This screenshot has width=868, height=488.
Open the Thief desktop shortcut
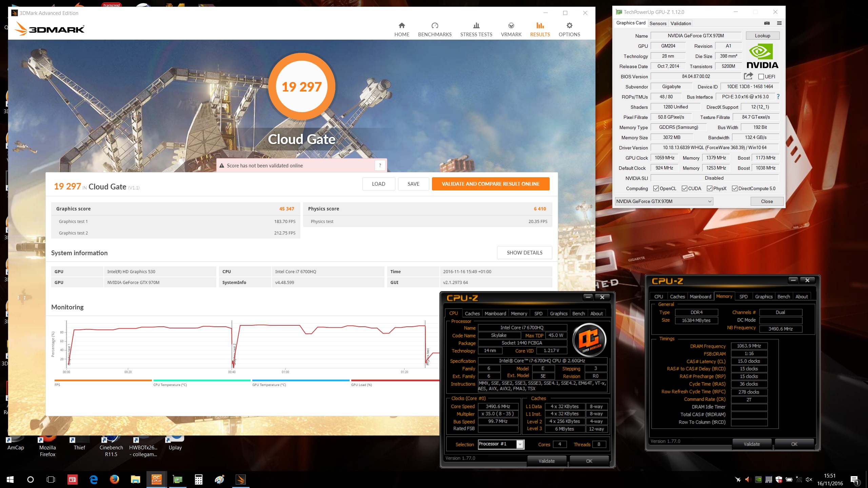tap(79, 444)
